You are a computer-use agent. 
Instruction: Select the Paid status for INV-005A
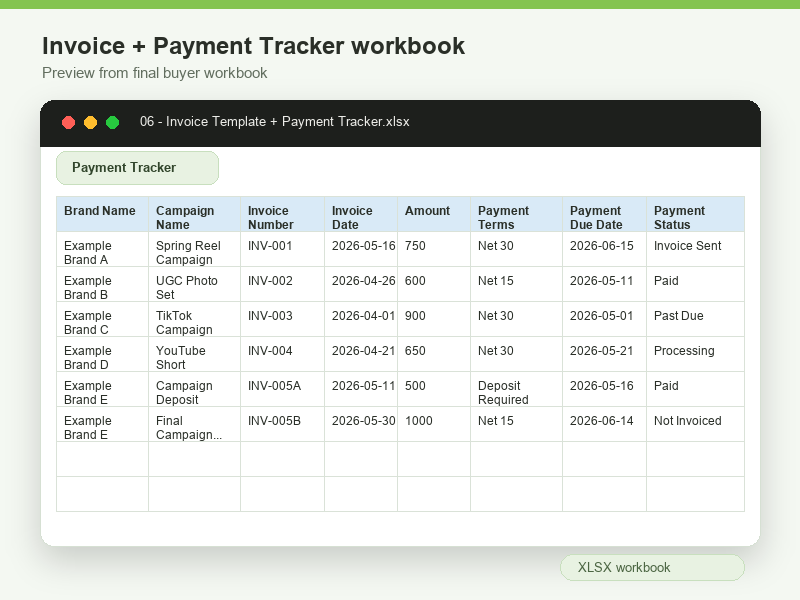(x=695, y=389)
